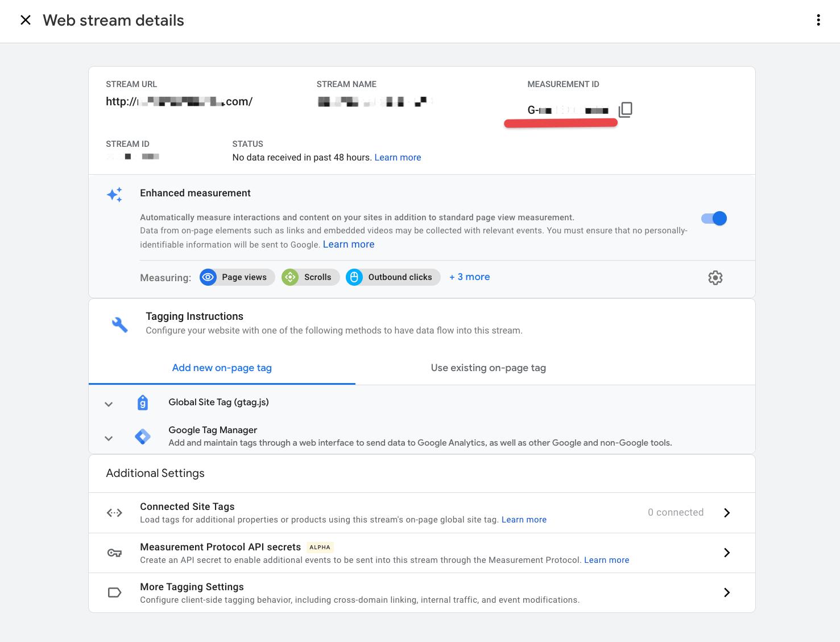Open the three-dot more options menu
Viewport: 840px width, 642px height.
coord(818,20)
